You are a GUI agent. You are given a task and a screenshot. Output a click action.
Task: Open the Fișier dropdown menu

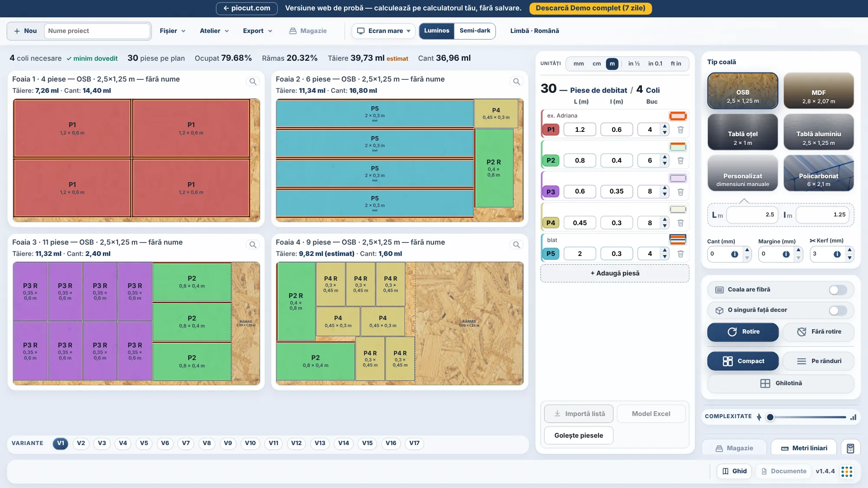click(172, 31)
